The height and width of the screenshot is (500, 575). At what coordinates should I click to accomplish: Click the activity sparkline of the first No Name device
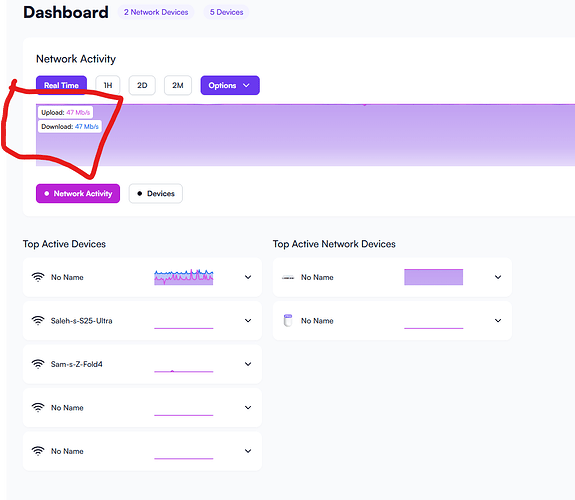[184, 277]
